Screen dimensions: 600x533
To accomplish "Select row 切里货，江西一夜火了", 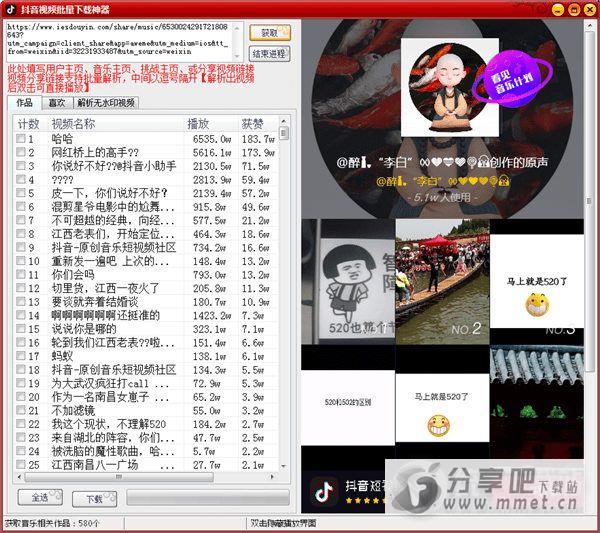I will [147, 288].
